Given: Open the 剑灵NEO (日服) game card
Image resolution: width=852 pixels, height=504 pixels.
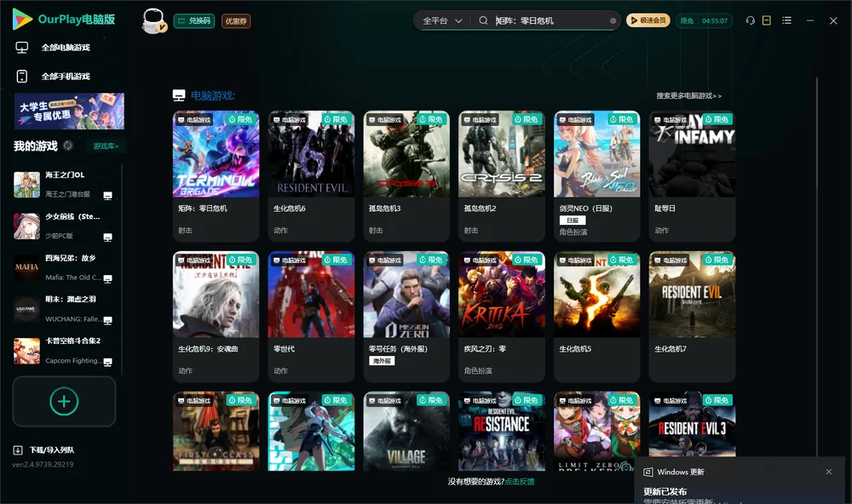Looking at the screenshot, I should coord(596,176).
